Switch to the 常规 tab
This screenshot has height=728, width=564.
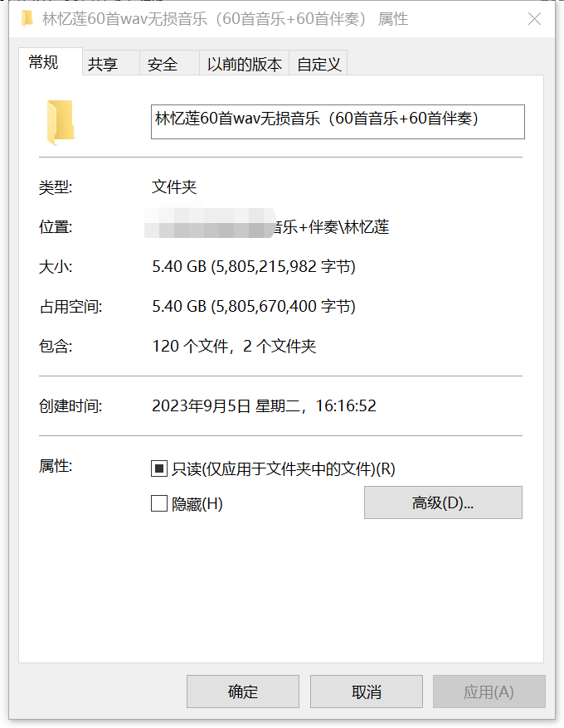pyautogui.click(x=50, y=61)
